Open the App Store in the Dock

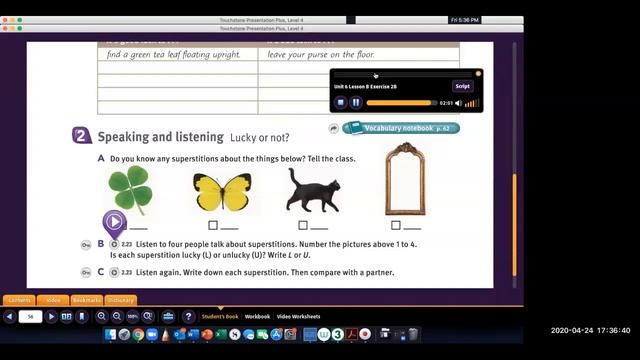(276, 334)
